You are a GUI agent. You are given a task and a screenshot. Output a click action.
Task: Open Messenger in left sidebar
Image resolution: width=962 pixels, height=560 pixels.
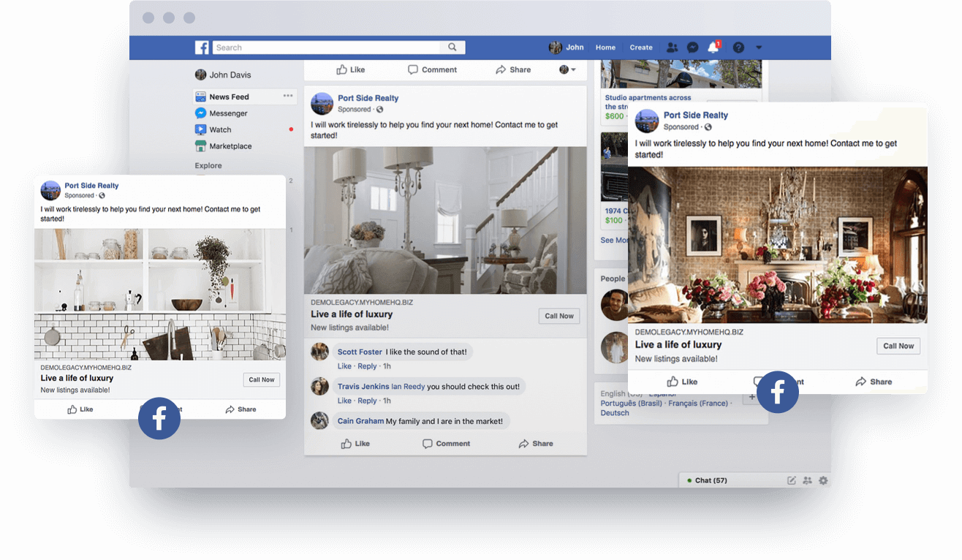[x=221, y=113]
